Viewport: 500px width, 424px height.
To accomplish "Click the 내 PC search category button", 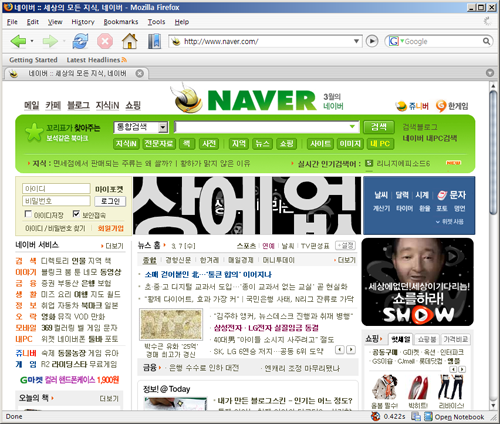I will [x=380, y=144].
